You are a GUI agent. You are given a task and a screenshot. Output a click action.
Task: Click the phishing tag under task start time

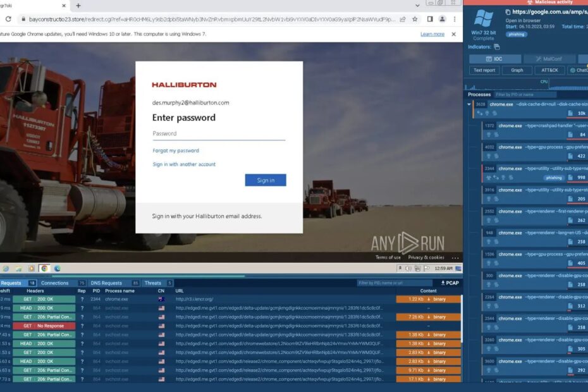click(x=517, y=34)
